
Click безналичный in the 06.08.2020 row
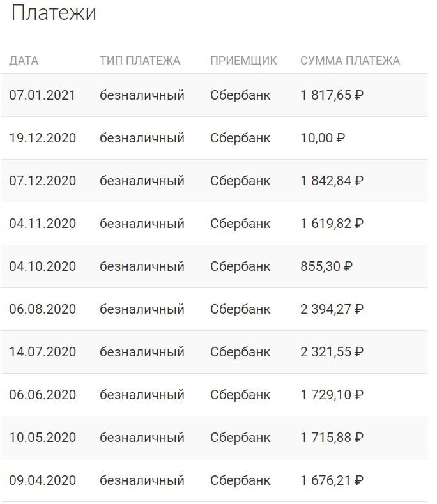(142, 309)
